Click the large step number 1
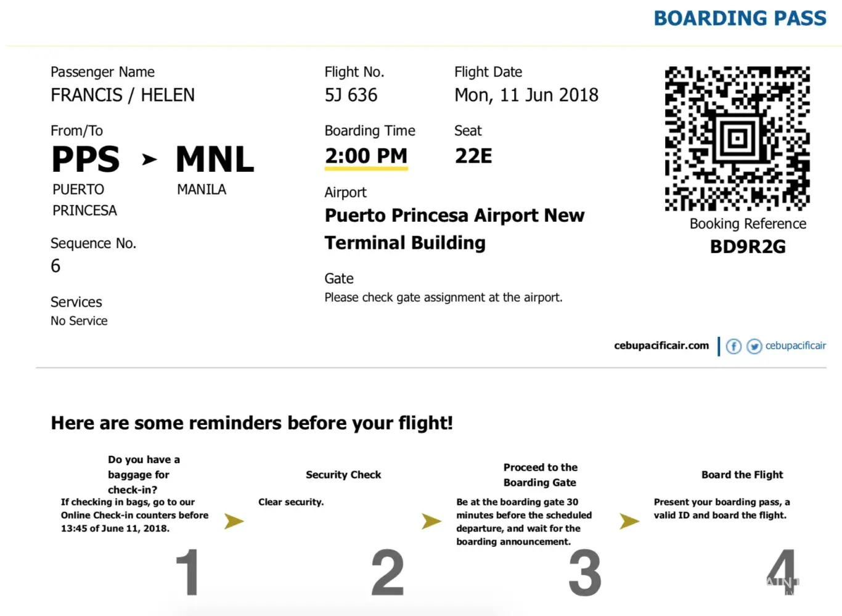Image resolution: width=842 pixels, height=616 pixels. point(188,573)
